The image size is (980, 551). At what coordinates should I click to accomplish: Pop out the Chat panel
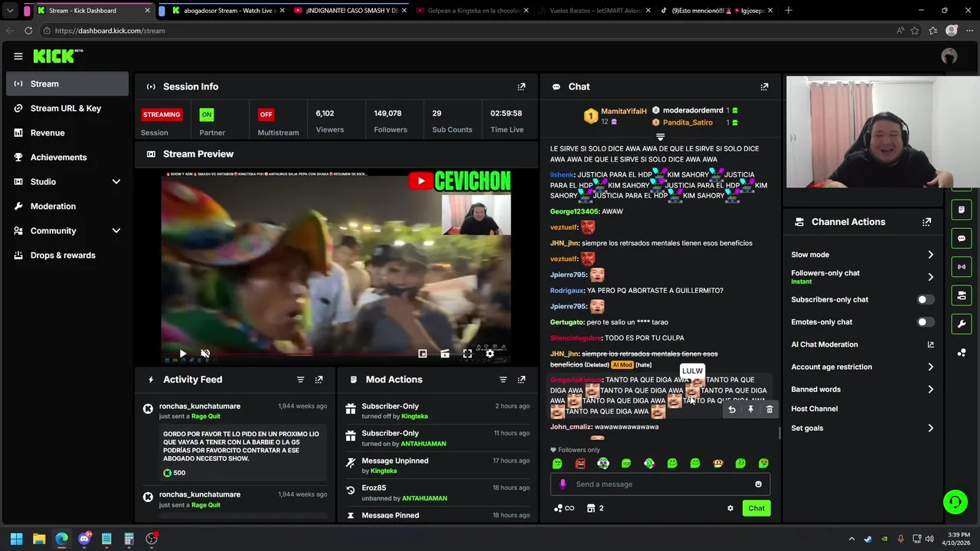point(764,86)
